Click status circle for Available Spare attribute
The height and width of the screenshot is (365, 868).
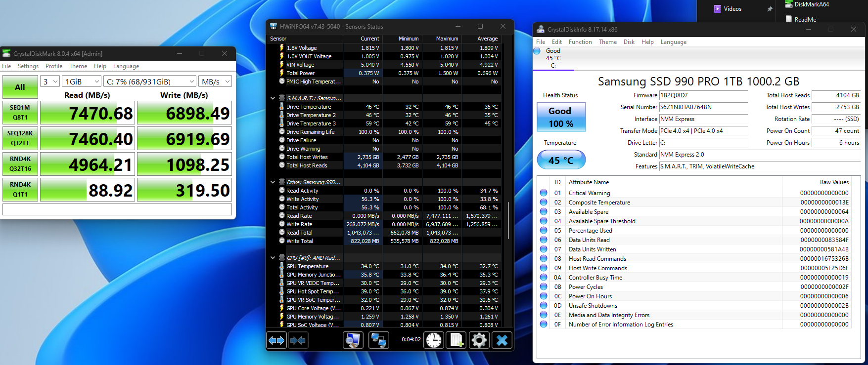point(544,211)
